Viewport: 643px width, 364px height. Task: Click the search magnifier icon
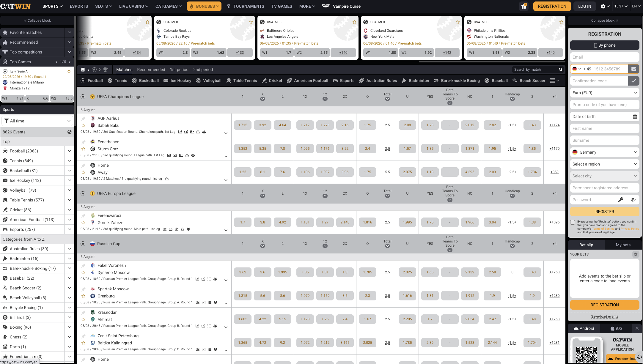click(x=560, y=70)
